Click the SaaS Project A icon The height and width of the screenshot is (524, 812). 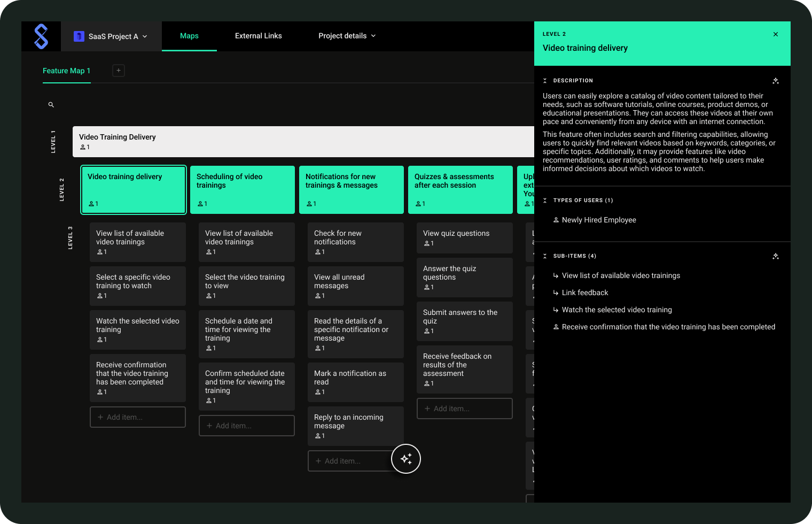79,36
